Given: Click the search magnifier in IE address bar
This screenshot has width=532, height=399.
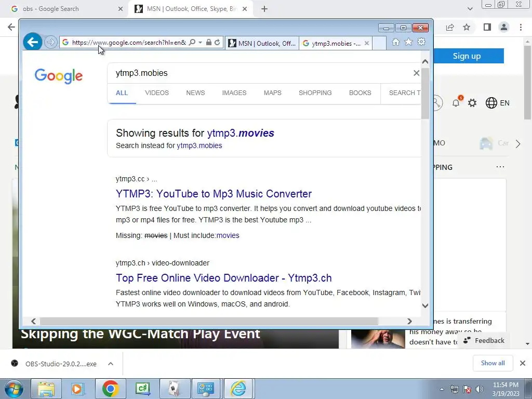Looking at the screenshot, I should tap(192, 43).
